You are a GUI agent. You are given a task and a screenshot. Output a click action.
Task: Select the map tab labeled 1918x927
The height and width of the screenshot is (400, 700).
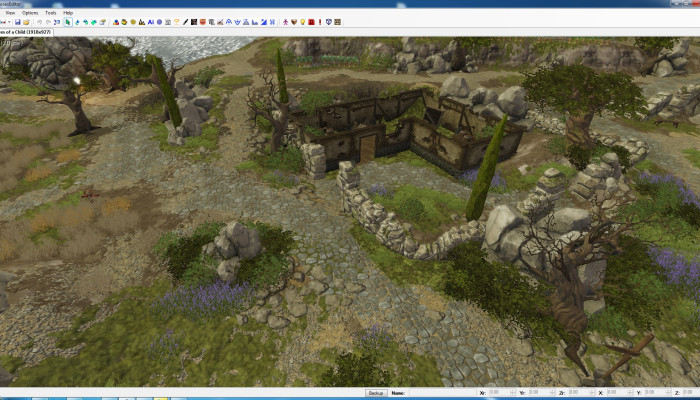(x=26, y=32)
